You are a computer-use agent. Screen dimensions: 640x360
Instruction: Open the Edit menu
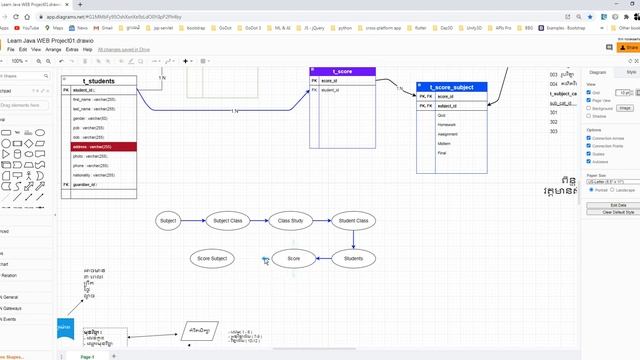pyautogui.click(x=23, y=49)
